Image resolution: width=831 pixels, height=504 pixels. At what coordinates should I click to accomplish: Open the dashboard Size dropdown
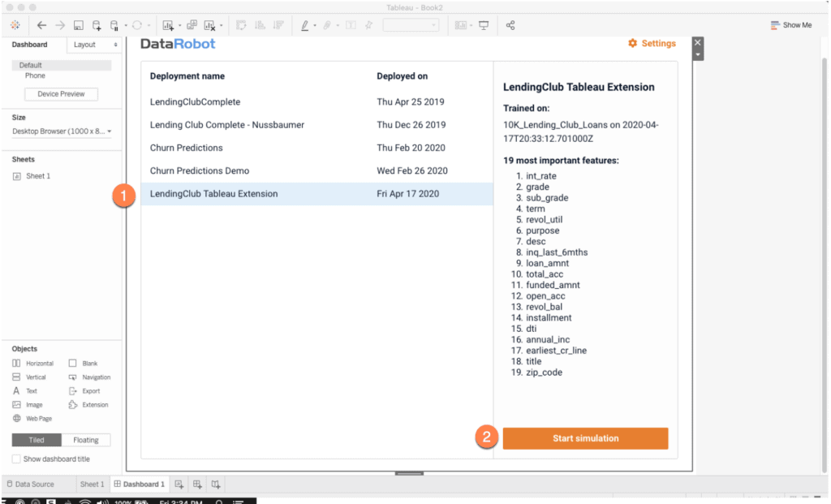pos(62,131)
